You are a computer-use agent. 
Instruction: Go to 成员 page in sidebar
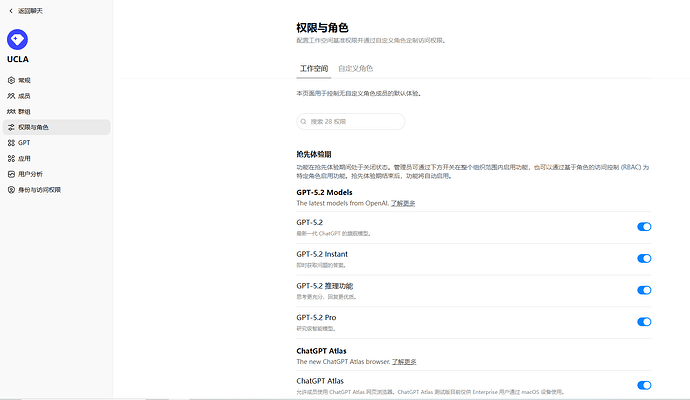coord(56,96)
